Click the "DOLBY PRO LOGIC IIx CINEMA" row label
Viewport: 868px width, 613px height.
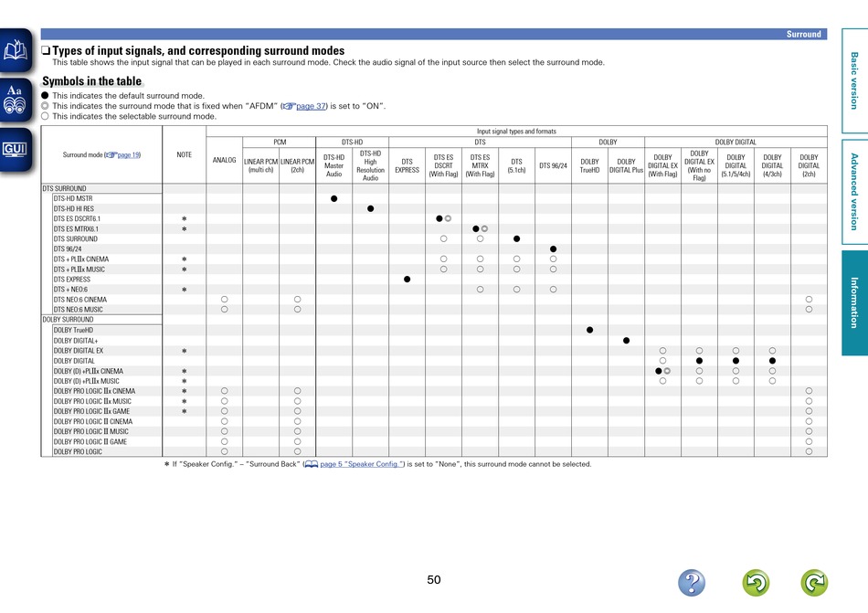(x=94, y=391)
